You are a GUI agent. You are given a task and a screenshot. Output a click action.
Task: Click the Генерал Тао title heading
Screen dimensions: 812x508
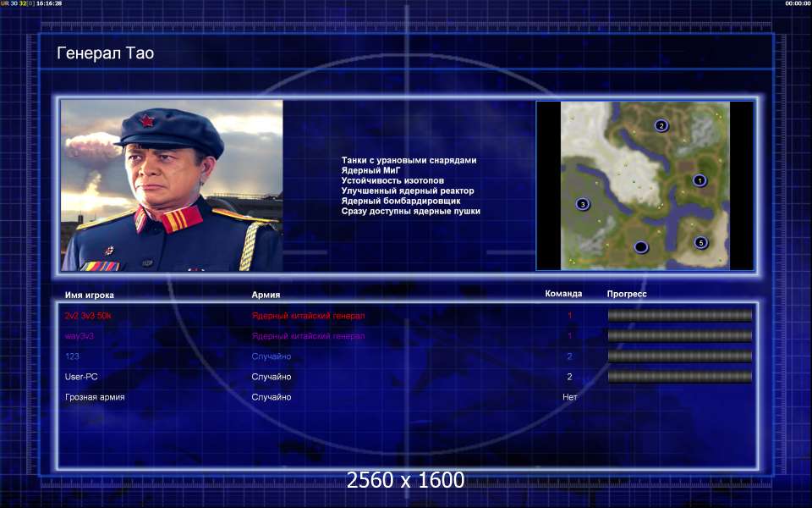pyautogui.click(x=105, y=52)
